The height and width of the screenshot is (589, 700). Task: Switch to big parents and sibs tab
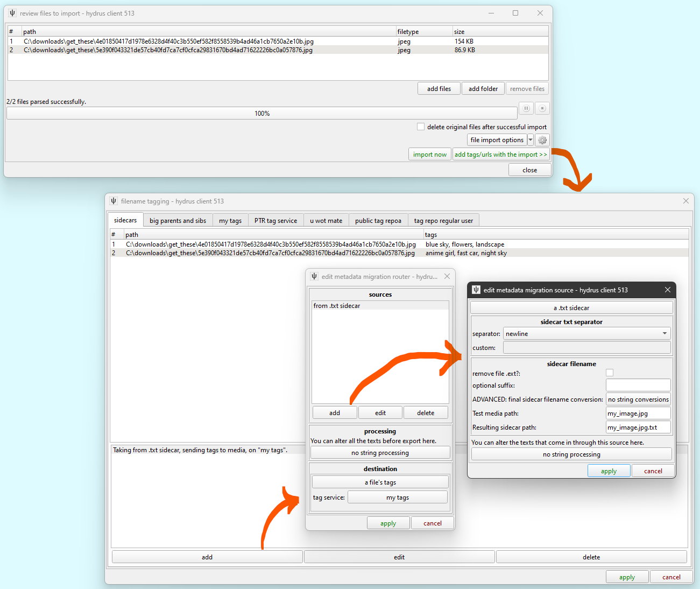click(178, 221)
